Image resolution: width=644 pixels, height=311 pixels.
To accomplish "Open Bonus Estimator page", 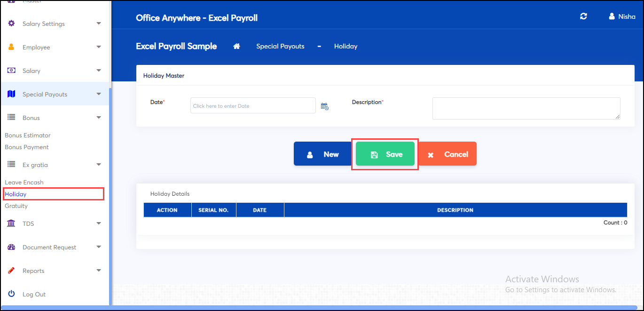I will [28, 136].
